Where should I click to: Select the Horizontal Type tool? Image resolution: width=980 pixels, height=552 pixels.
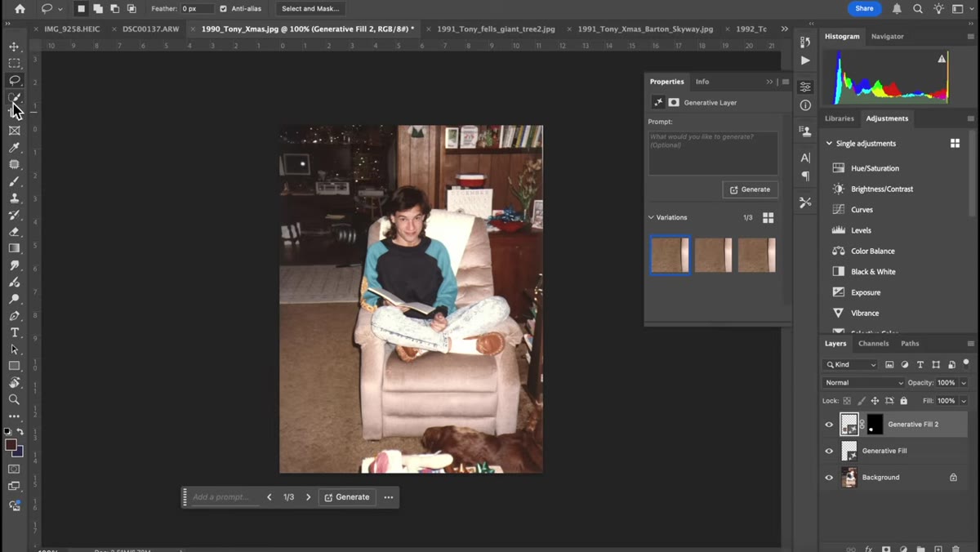pos(14,332)
